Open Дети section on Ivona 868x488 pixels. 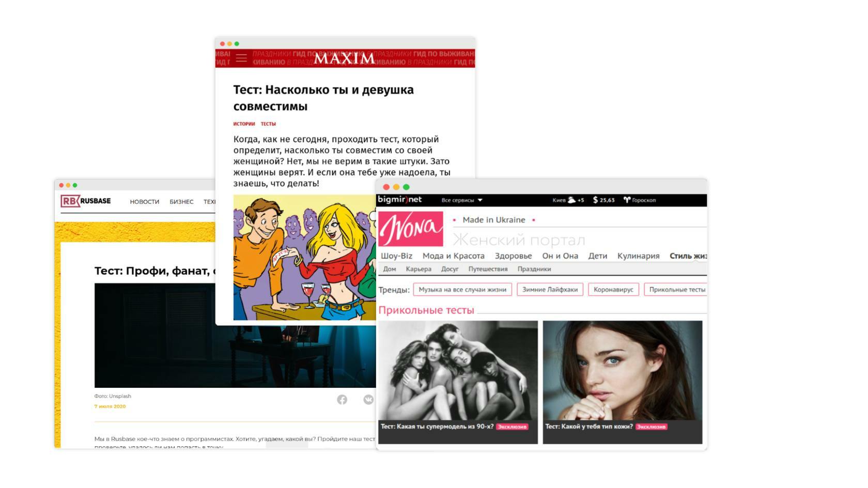598,256
